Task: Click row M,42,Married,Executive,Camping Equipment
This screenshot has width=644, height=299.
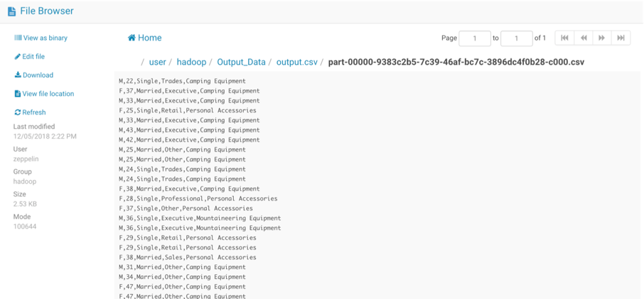Action: point(189,140)
